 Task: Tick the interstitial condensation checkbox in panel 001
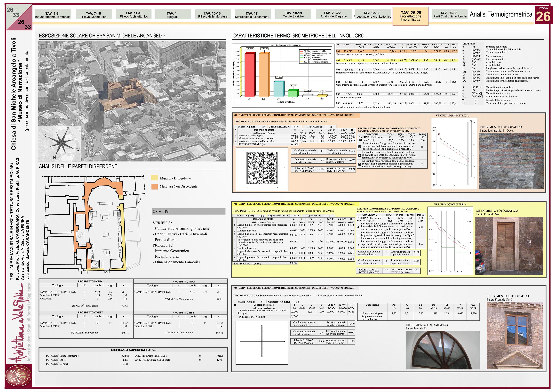(x=359, y=147)
